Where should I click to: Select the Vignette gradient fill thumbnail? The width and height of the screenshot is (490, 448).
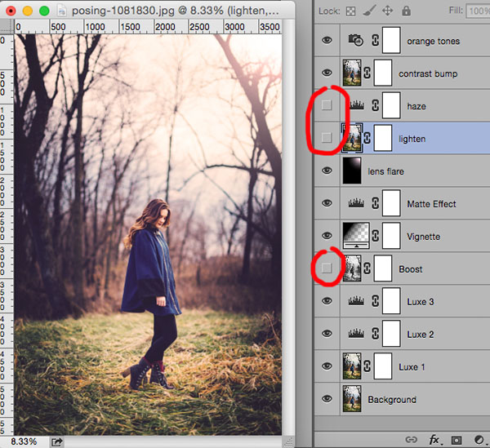coord(356,236)
